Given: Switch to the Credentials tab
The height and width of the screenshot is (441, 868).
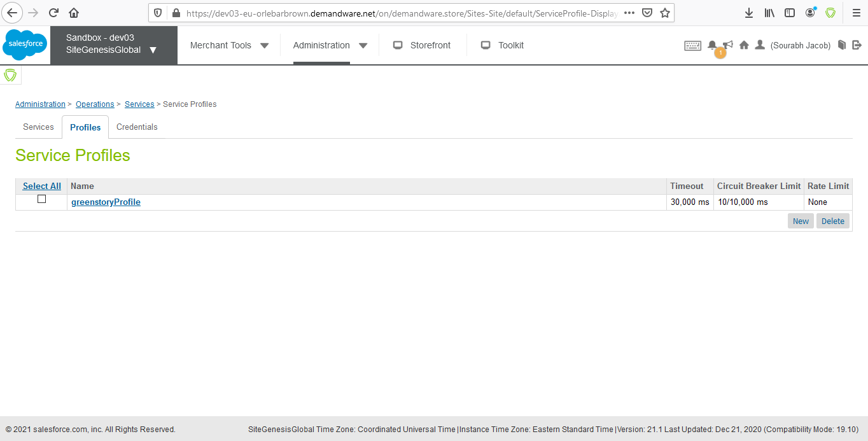Looking at the screenshot, I should 137,127.
